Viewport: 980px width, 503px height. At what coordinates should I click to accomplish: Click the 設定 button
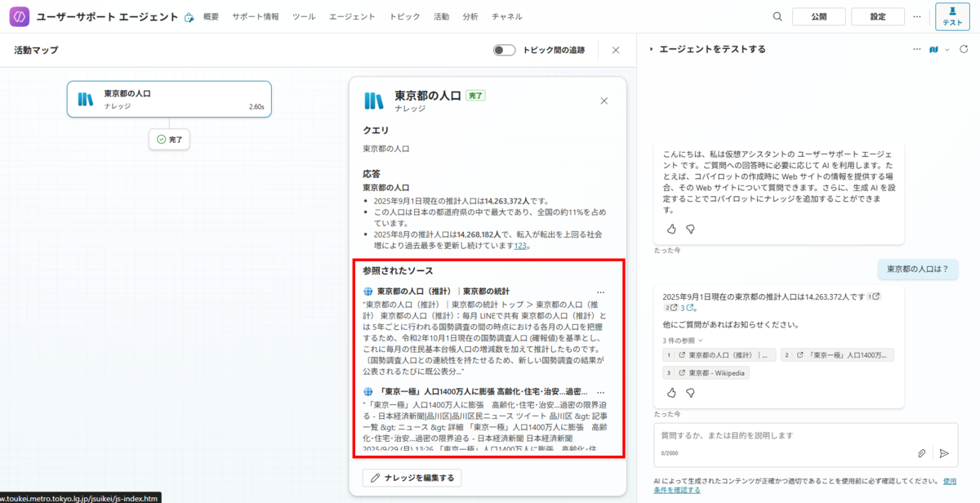pos(878,16)
